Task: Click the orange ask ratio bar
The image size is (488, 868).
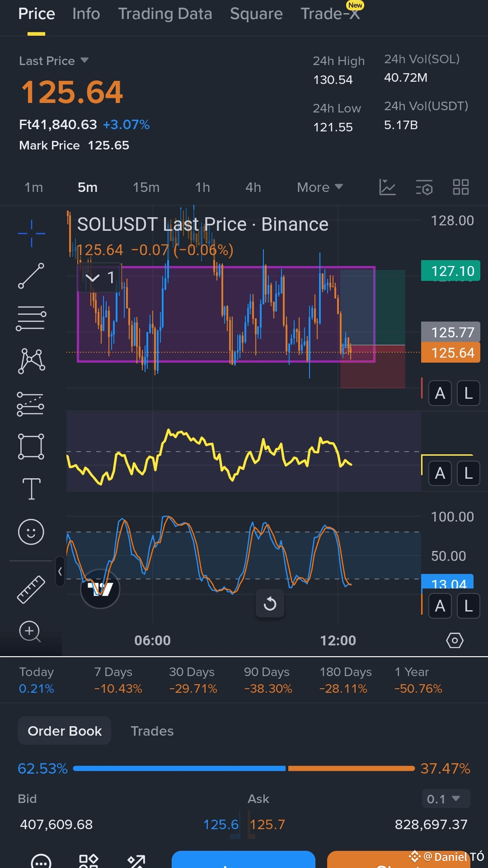Action: pos(351,768)
